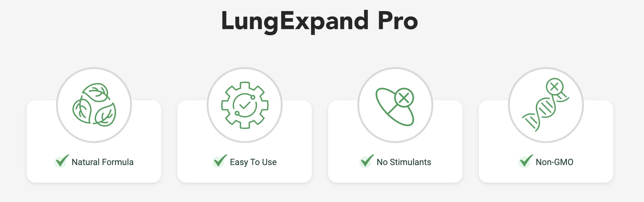This screenshot has height=202, width=644.
Task: Click the green checkmark beside No Stimulants
Action: [367, 161]
